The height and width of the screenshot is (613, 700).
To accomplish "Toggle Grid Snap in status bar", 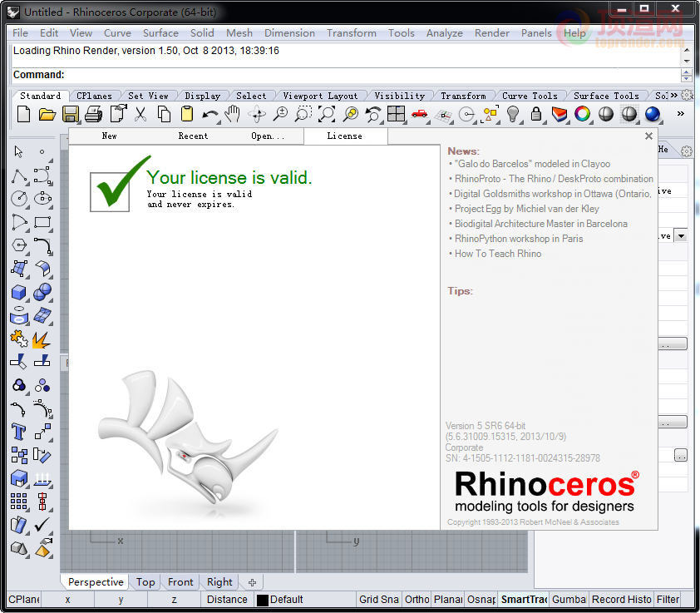I will click(x=378, y=599).
